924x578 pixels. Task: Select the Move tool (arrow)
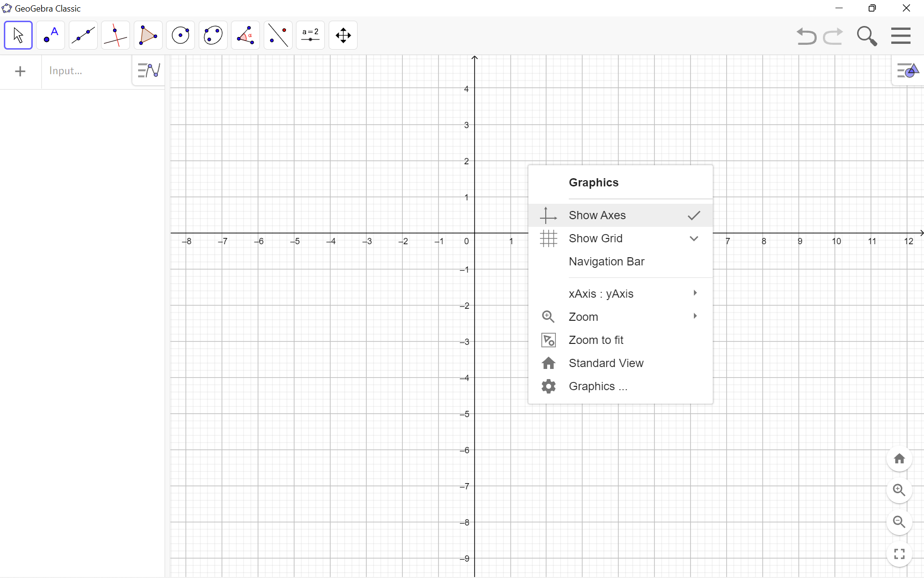(x=18, y=35)
